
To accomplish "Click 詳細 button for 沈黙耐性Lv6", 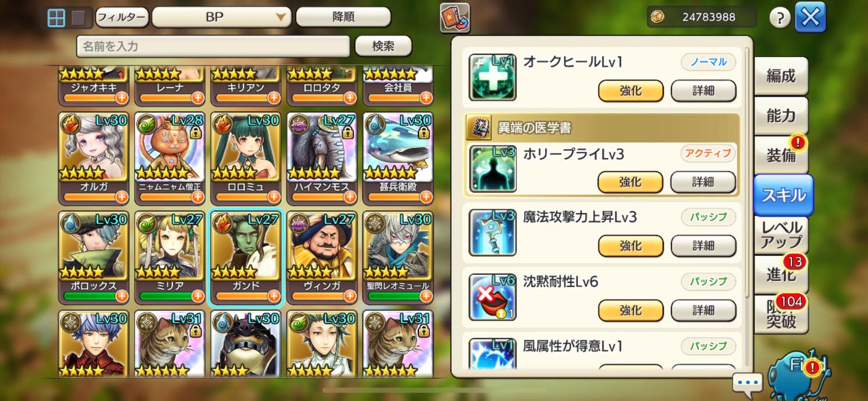I will pos(703,311).
